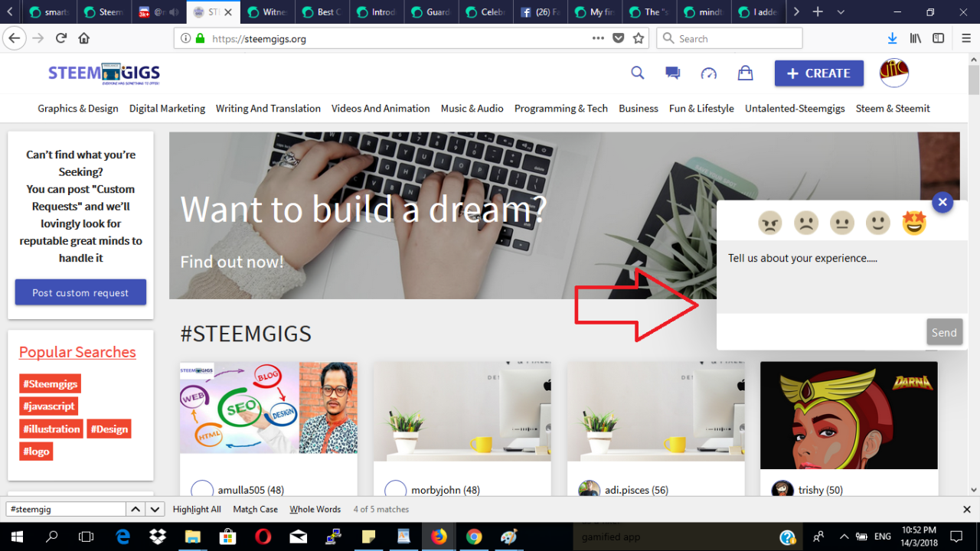
Task: Open the Windows Start menu
Action: pyautogui.click(x=17, y=536)
